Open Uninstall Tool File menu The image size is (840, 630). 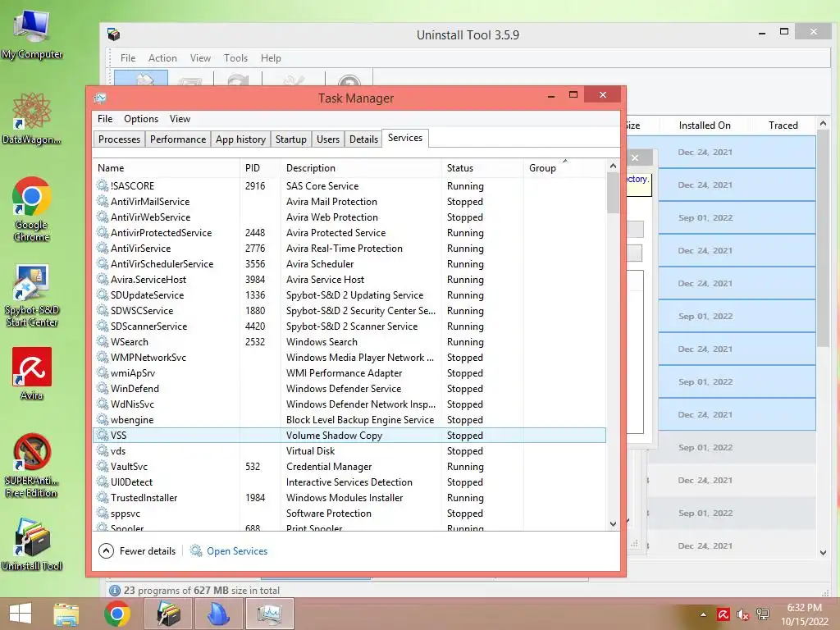[x=127, y=58]
